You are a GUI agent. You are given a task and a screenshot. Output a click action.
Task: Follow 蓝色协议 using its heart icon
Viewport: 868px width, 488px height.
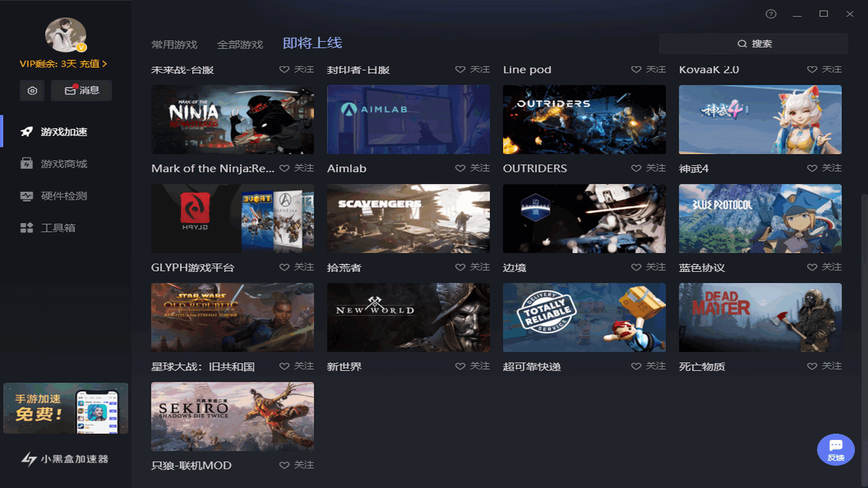(x=812, y=267)
